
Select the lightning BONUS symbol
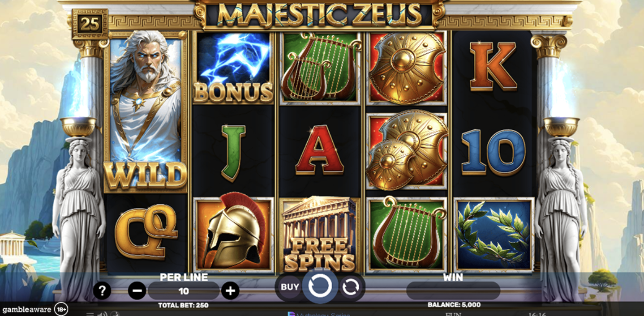(x=233, y=68)
